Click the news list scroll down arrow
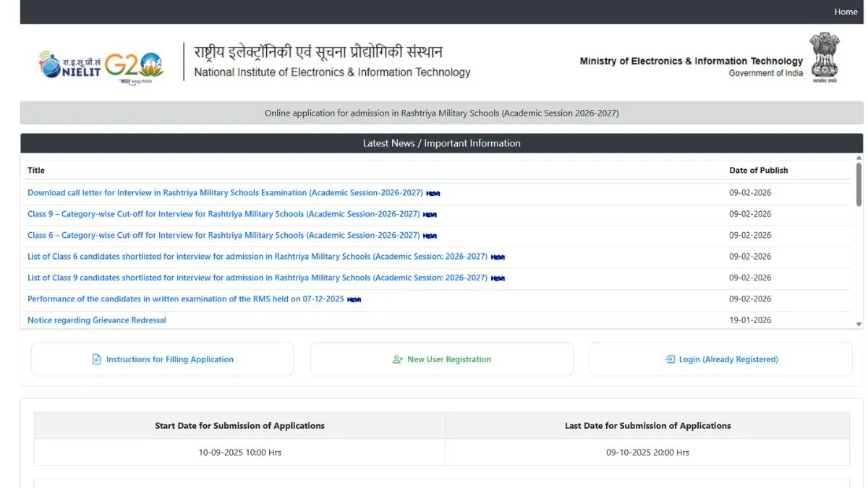This screenshot has height=488, width=868. [x=859, y=325]
